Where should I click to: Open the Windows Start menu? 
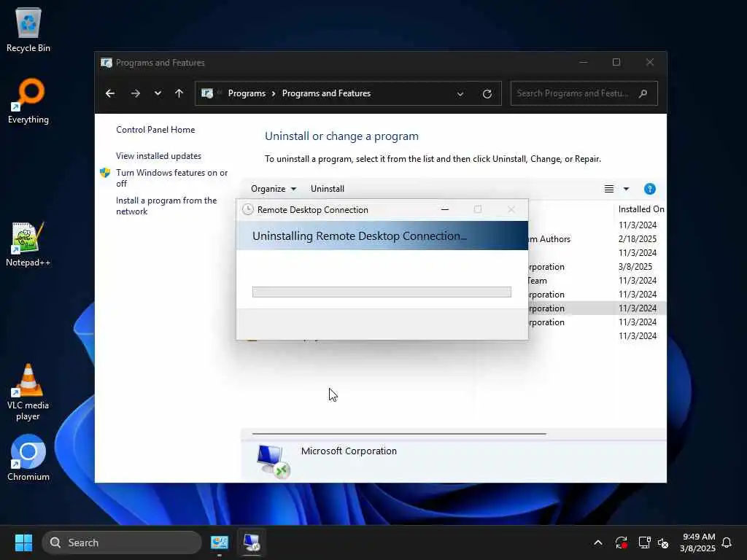tap(23, 542)
